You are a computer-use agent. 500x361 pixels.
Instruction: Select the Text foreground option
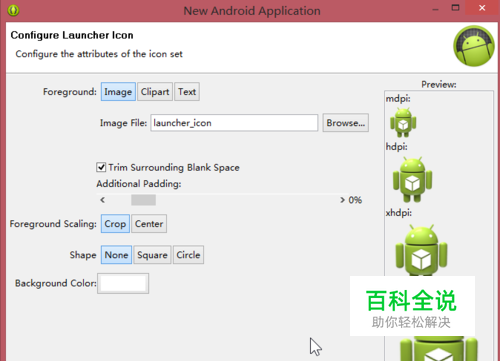(x=187, y=92)
